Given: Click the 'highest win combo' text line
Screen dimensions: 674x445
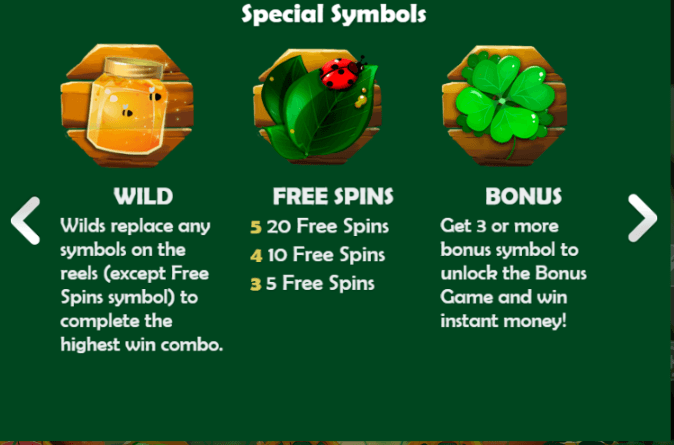Looking at the screenshot, I should (142, 345).
